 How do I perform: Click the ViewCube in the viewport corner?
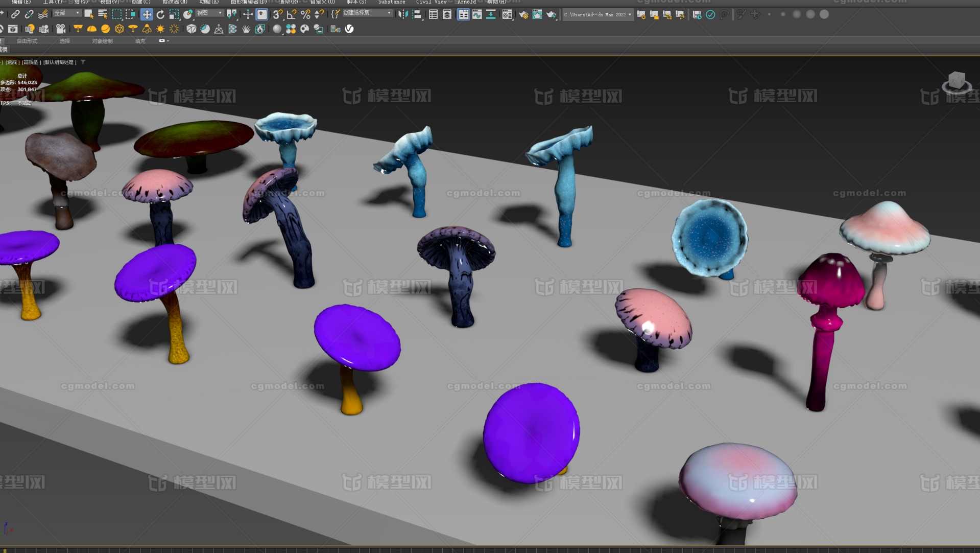[x=957, y=83]
